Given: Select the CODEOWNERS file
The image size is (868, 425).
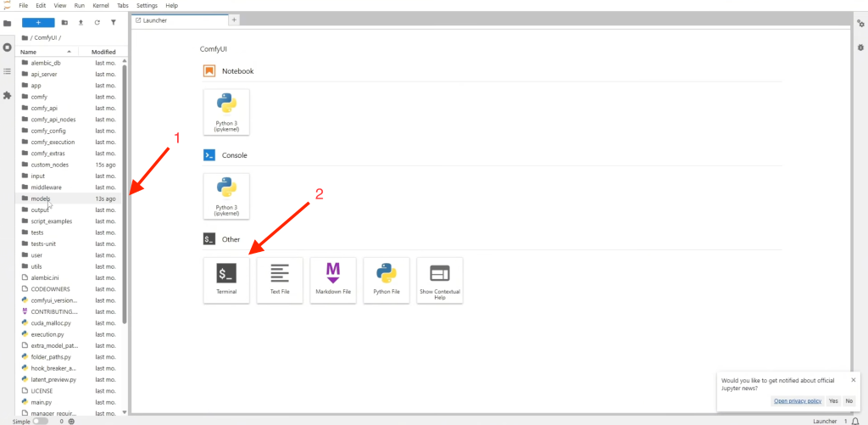Looking at the screenshot, I should pos(69,288).
